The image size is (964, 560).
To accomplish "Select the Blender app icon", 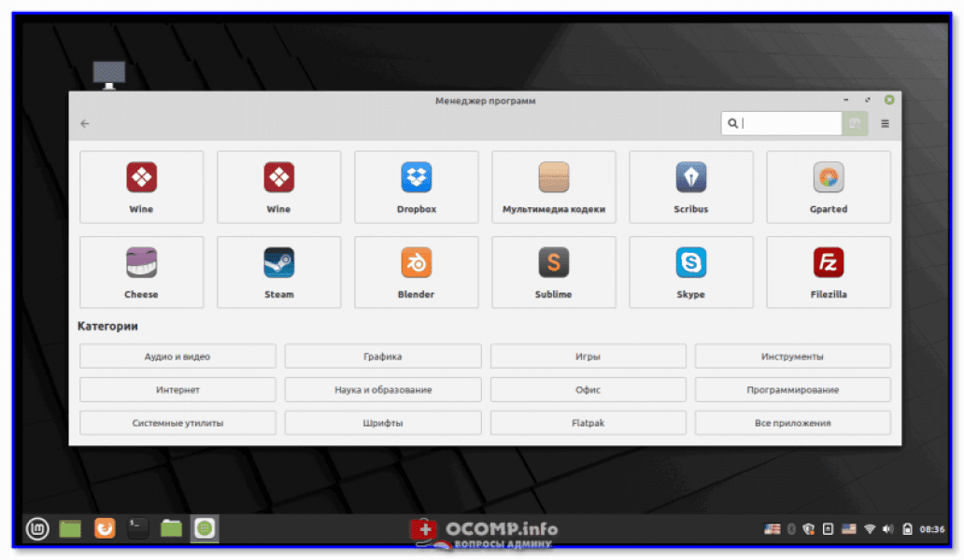I will pos(417,272).
